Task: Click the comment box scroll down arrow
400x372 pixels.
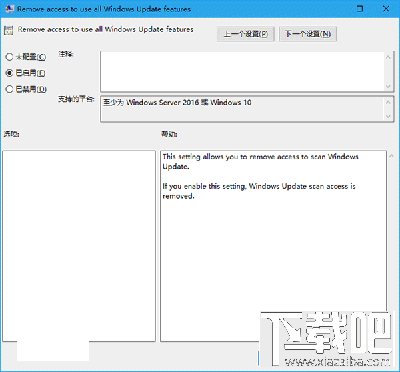Action: click(388, 86)
